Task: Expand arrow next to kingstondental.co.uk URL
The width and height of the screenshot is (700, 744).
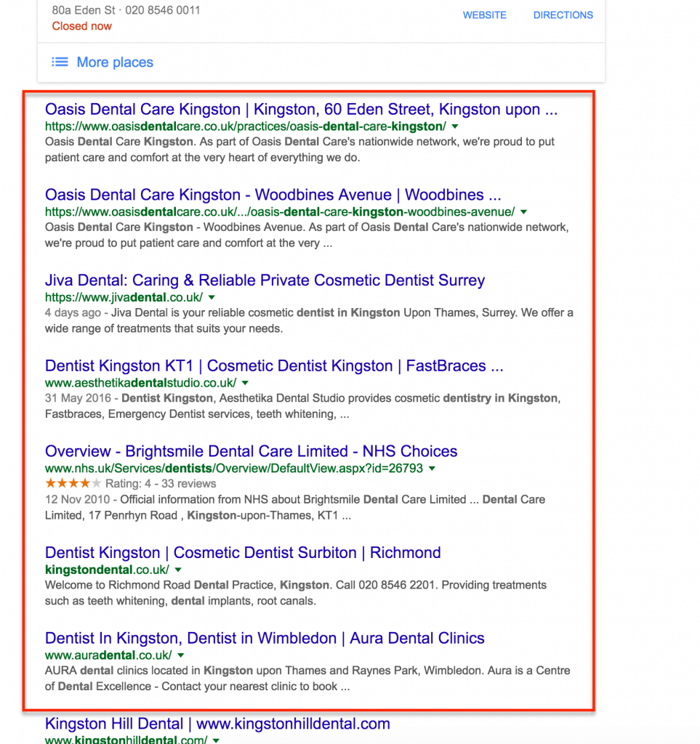Action: pyautogui.click(x=178, y=570)
